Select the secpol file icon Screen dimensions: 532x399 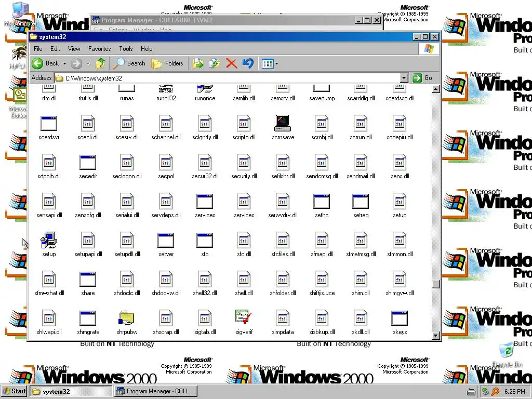[x=166, y=167]
